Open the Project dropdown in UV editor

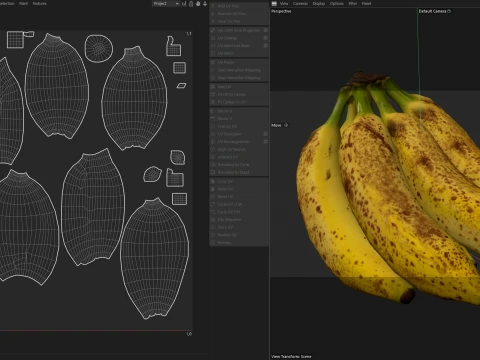click(166, 4)
